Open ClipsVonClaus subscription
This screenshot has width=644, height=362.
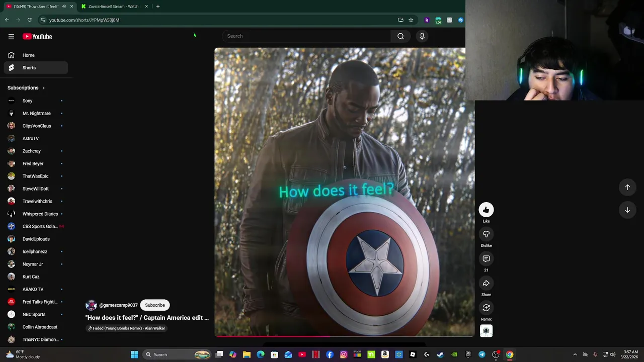click(x=35, y=126)
